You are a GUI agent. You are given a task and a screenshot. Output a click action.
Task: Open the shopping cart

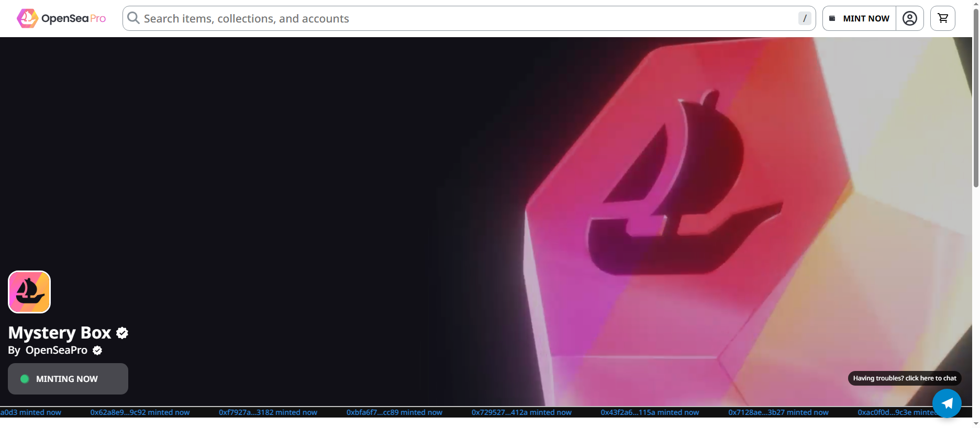(x=943, y=18)
